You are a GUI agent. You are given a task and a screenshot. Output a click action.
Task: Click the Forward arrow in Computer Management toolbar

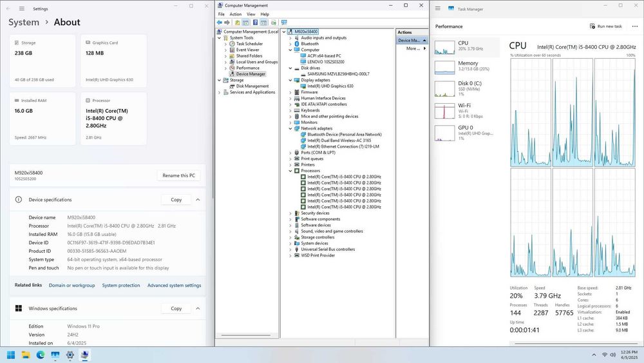click(227, 23)
